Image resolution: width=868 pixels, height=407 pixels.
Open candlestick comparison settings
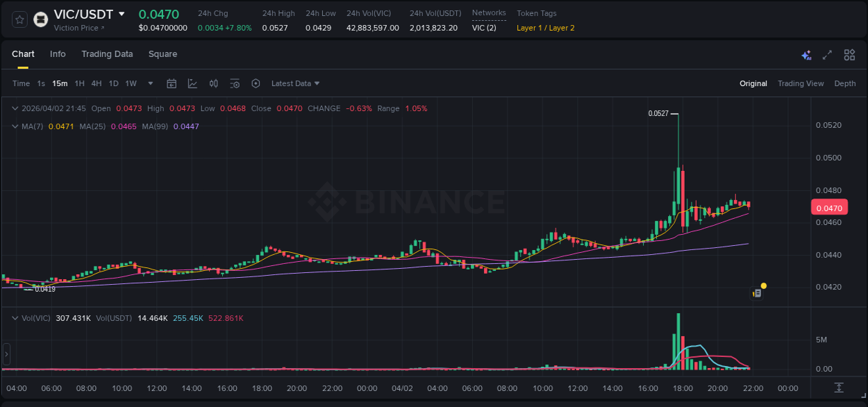tap(213, 83)
